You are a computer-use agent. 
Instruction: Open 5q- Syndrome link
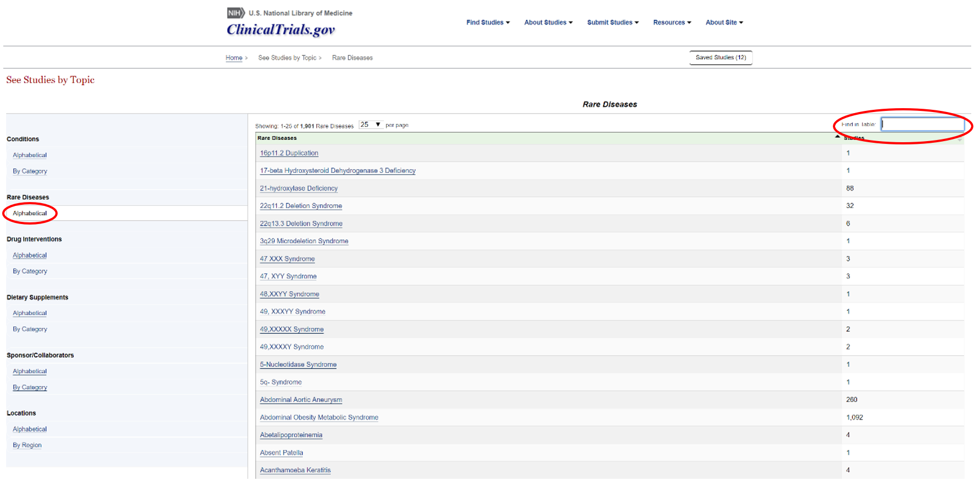(x=281, y=382)
